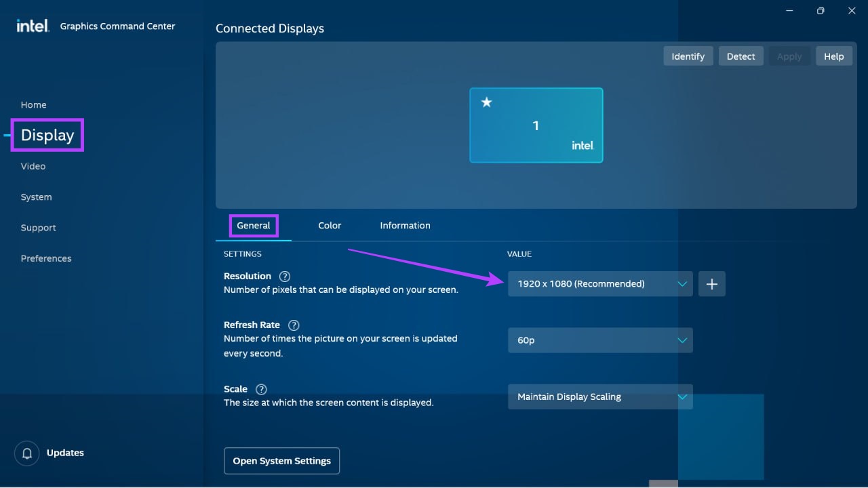This screenshot has height=488, width=868.
Task: Switch to the Information tab
Action: click(x=406, y=226)
